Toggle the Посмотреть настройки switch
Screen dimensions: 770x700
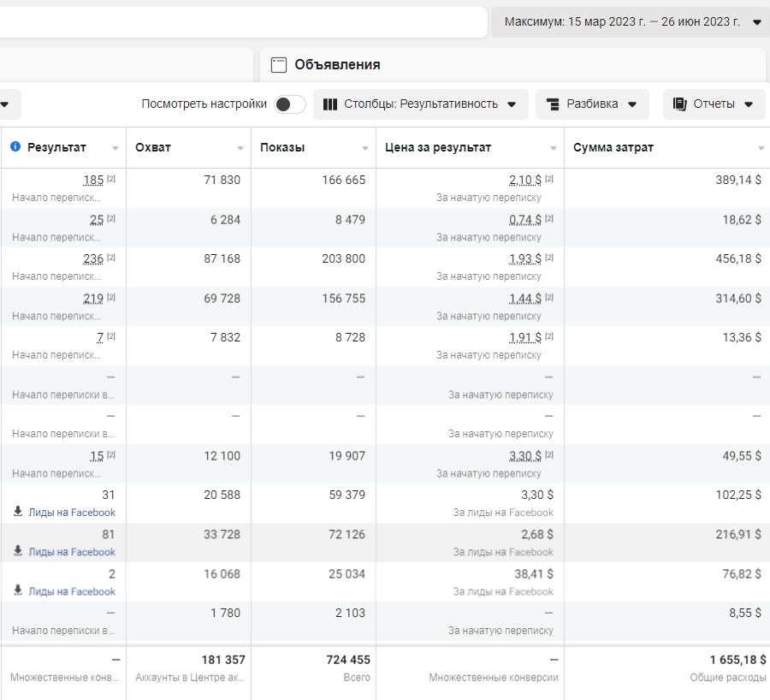(290, 104)
